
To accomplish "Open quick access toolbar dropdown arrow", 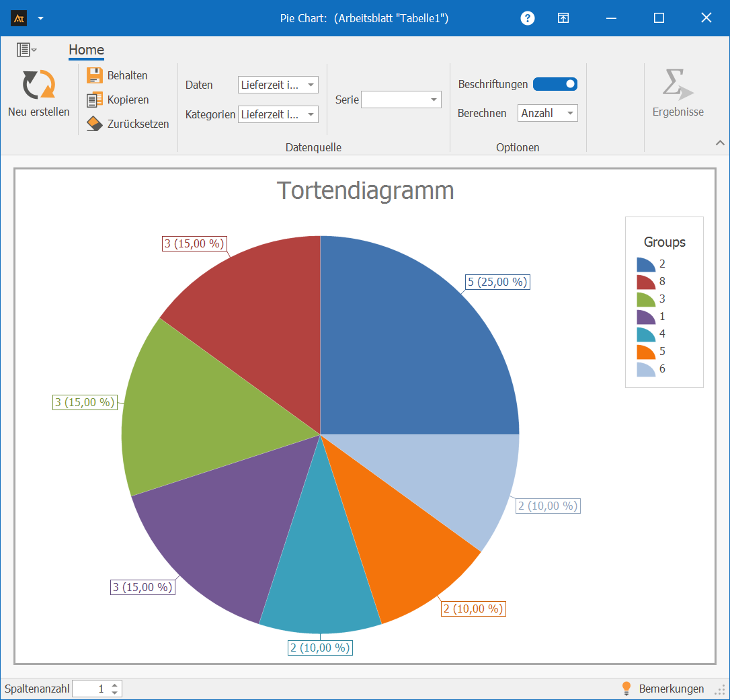I will point(40,18).
